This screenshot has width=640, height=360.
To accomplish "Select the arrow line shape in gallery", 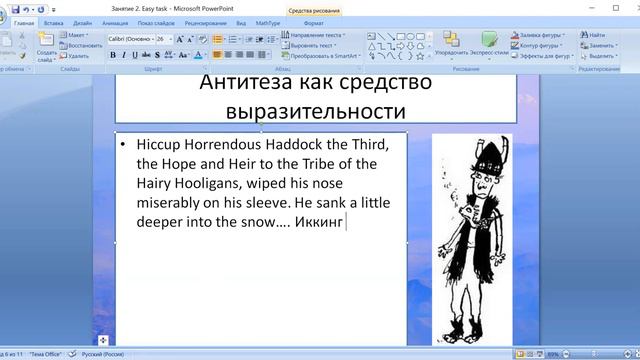I will (x=391, y=37).
